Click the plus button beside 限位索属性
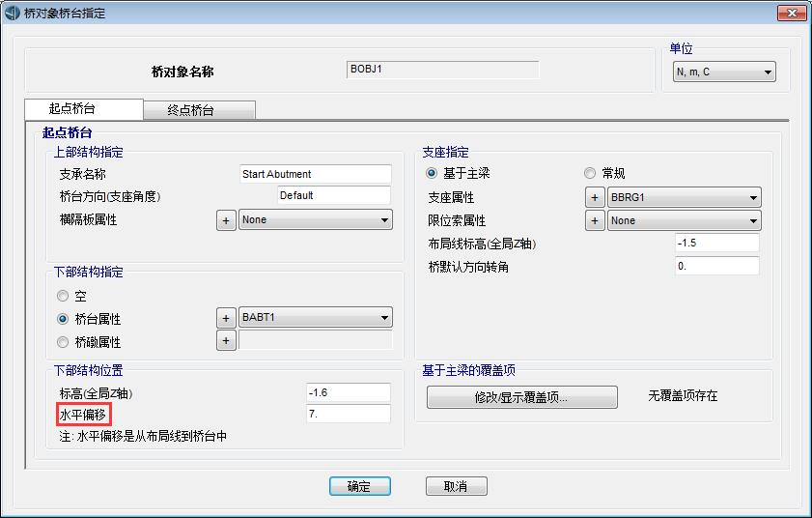812x518 pixels. tap(596, 220)
